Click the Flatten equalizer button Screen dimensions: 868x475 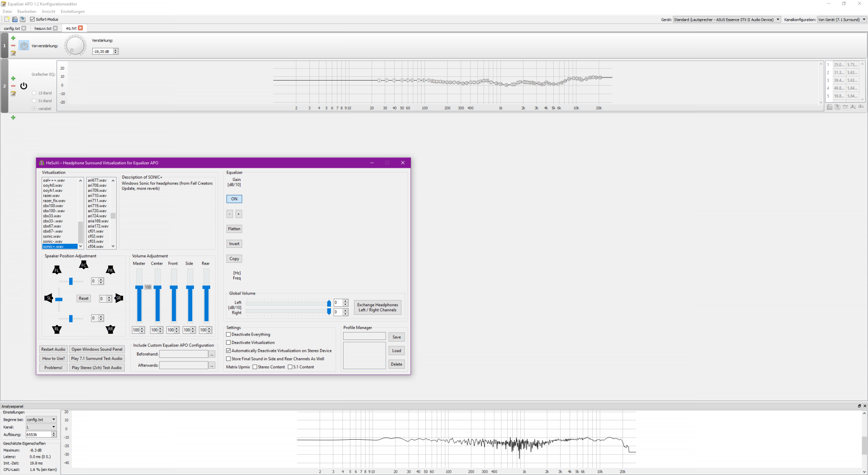coord(234,229)
